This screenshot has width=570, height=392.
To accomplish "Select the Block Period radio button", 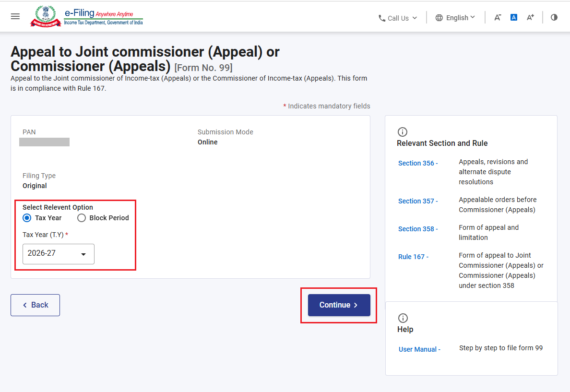I will 82,218.
